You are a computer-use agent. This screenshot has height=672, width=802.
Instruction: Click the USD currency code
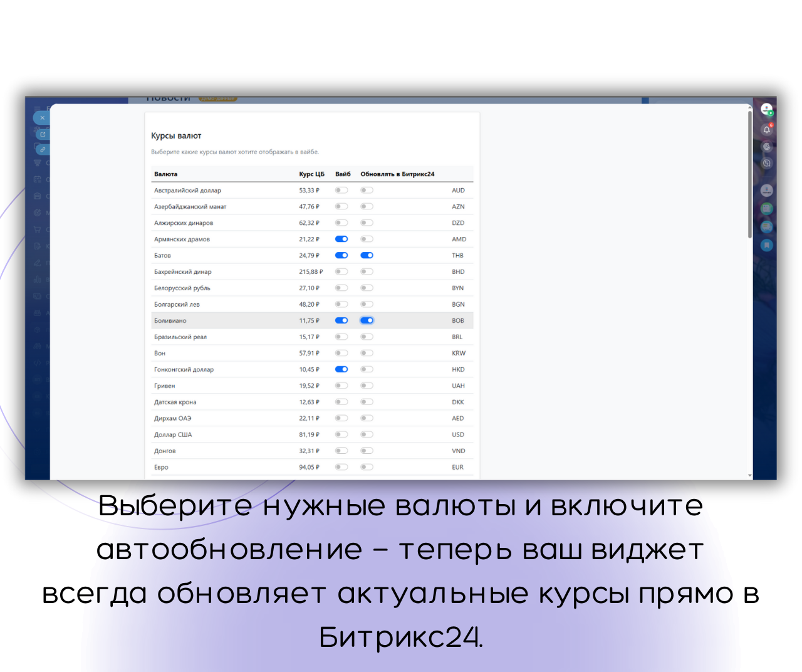click(458, 434)
